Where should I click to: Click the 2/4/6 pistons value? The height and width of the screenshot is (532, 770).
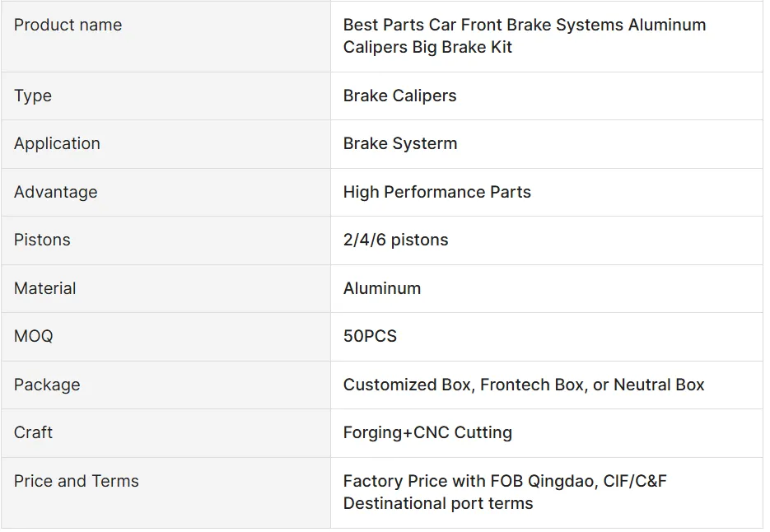(395, 240)
